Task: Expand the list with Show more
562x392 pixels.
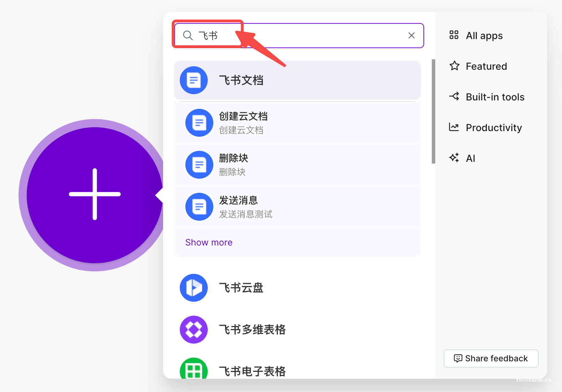Action: click(209, 242)
